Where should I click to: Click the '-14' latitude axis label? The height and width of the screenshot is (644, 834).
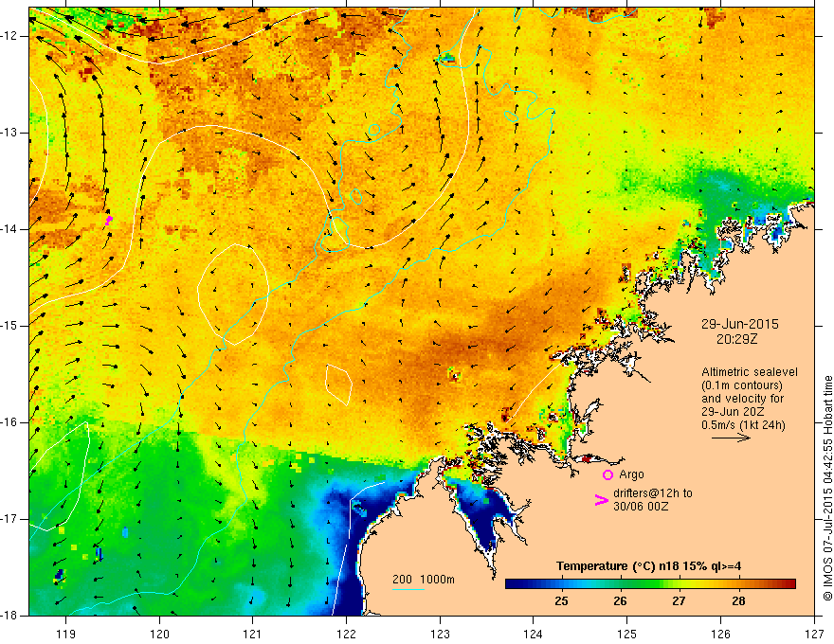[10, 229]
